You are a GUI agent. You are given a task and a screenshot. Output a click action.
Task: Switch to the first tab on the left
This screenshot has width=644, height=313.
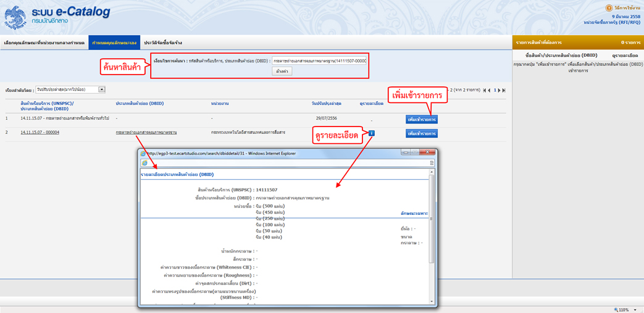(44, 43)
